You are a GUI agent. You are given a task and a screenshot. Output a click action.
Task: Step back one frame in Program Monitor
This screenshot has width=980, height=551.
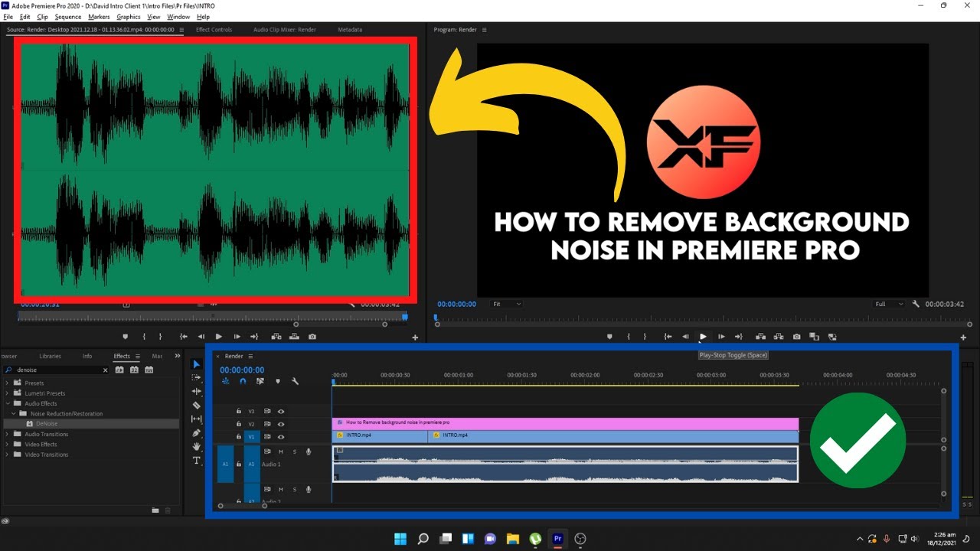[685, 337]
